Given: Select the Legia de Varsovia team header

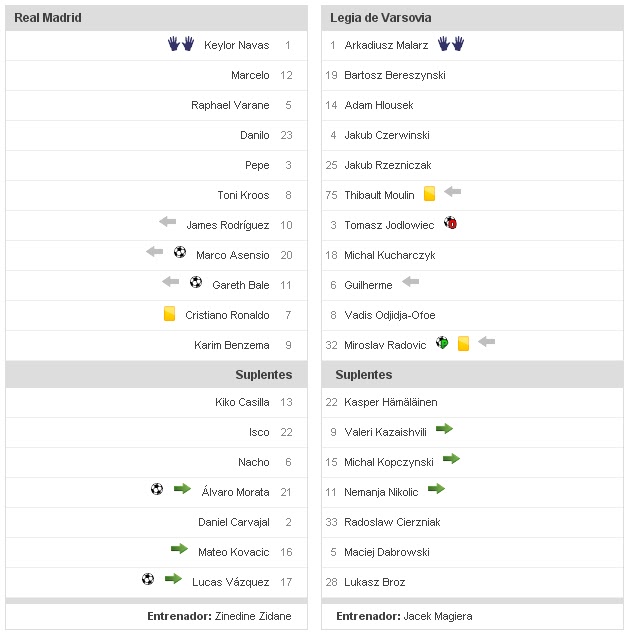Looking at the screenshot, I should (381, 18).
